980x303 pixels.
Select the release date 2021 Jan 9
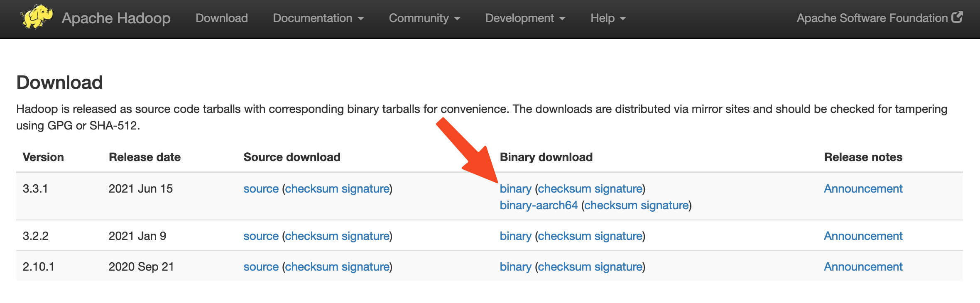pos(137,236)
